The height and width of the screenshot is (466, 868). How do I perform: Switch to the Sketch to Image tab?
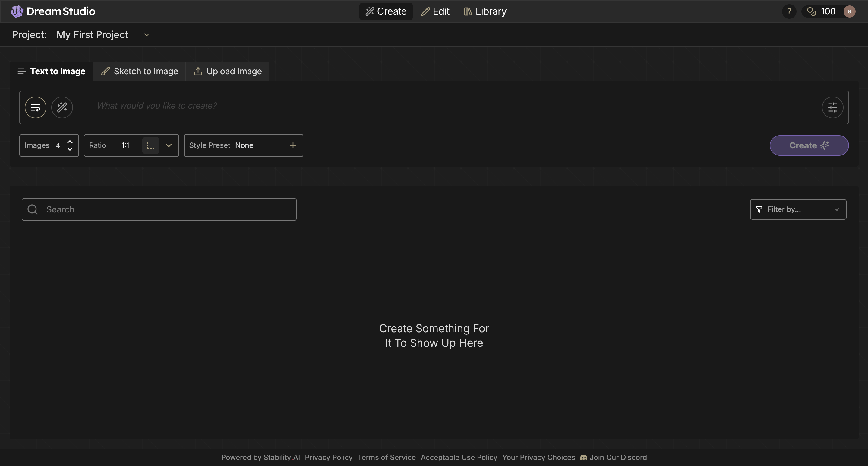coord(140,71)
